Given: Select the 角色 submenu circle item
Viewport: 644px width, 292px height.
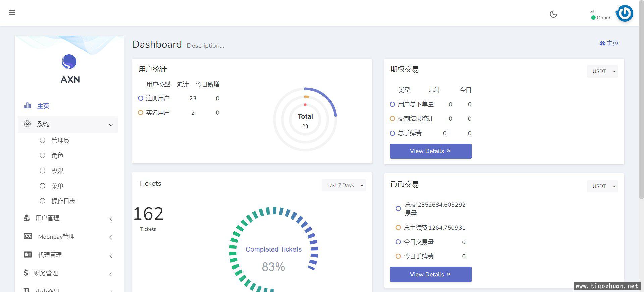Looking at the screenshot, I should [x=42, y=155].
